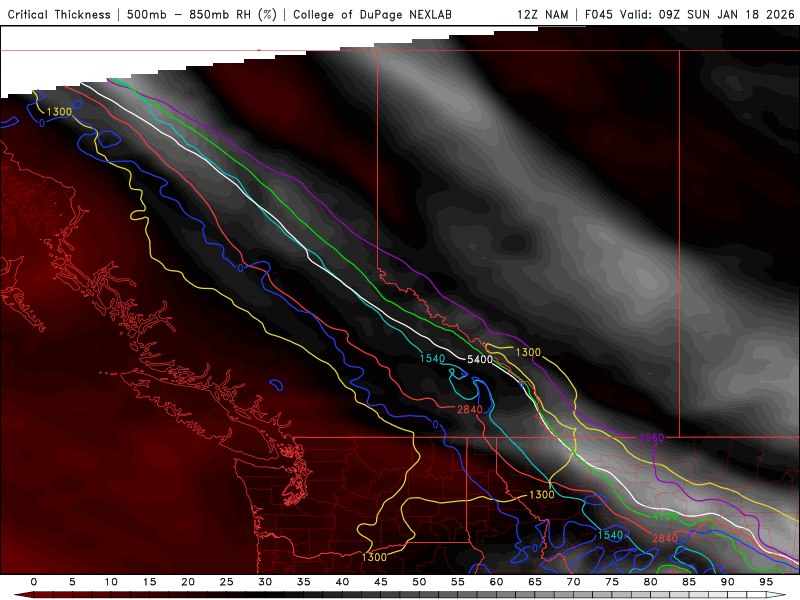The height and width of the screenshot is (600, 800).
Task: Click the red 2840 label below the 5400 label
Action: click(x=470, y=409)
